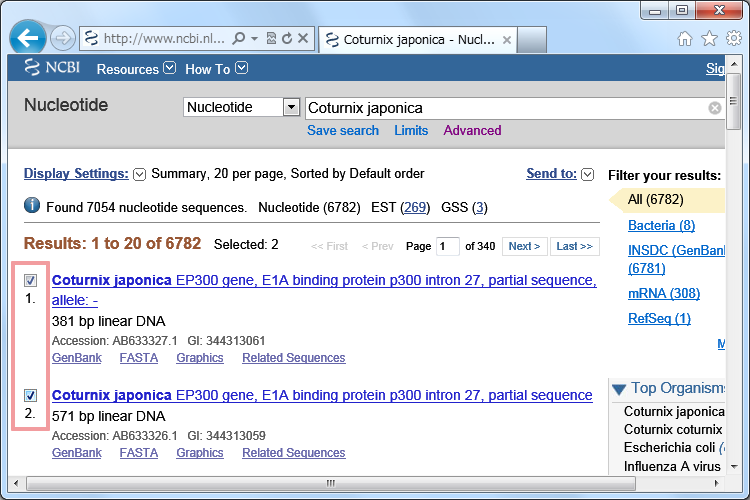Go to the Next results page

(523, 246)
